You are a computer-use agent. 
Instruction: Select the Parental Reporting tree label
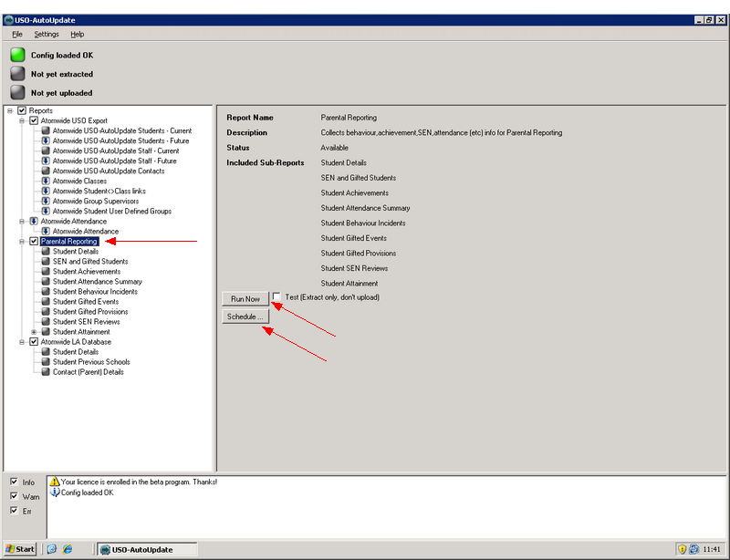tap(69, 241)
